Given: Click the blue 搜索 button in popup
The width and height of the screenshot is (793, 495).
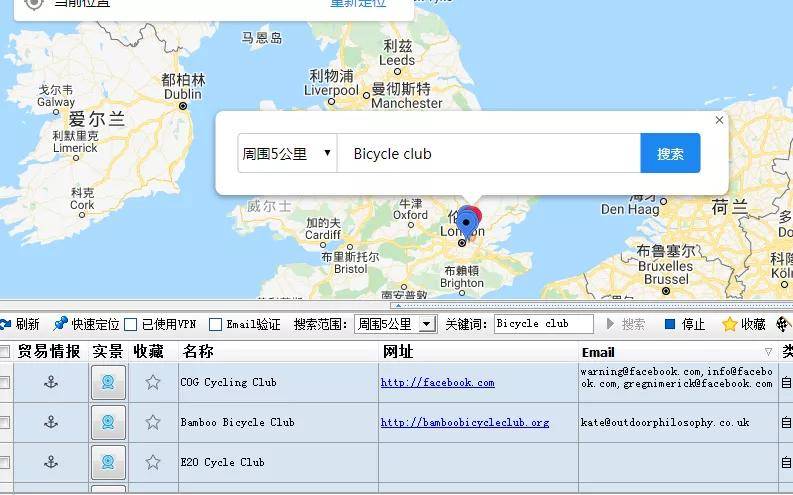Looking at the screenshot, I should click(670, 153).
